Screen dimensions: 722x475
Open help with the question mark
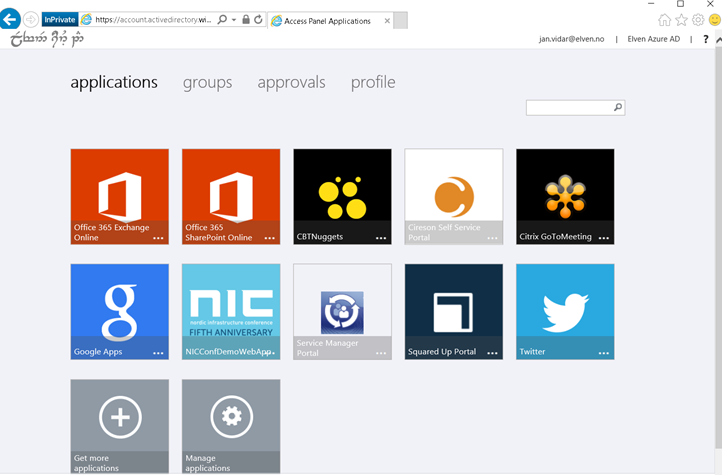(x=705, y=39)
